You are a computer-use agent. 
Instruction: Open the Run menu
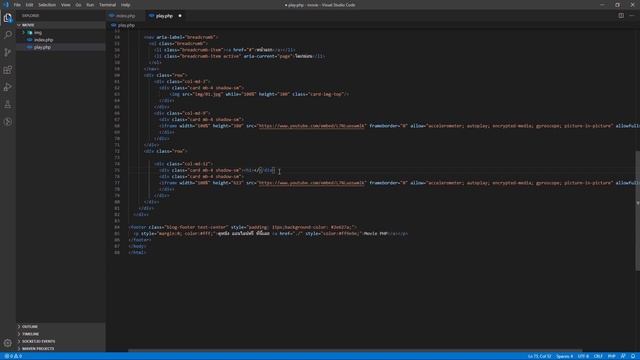pos(90,5)
